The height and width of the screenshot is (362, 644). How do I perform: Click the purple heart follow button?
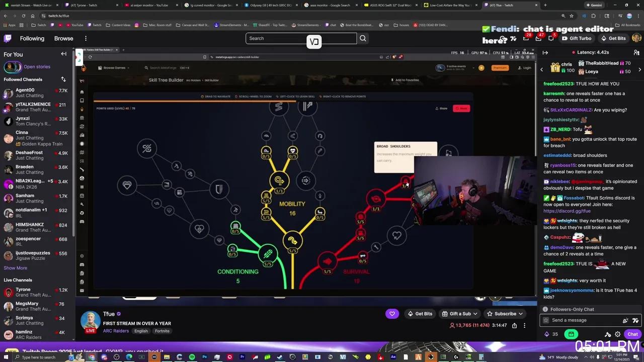click(x=392, y=314)
